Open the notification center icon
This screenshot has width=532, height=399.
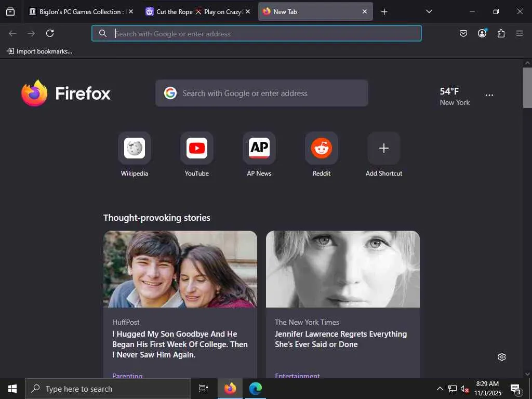point(515,389)
